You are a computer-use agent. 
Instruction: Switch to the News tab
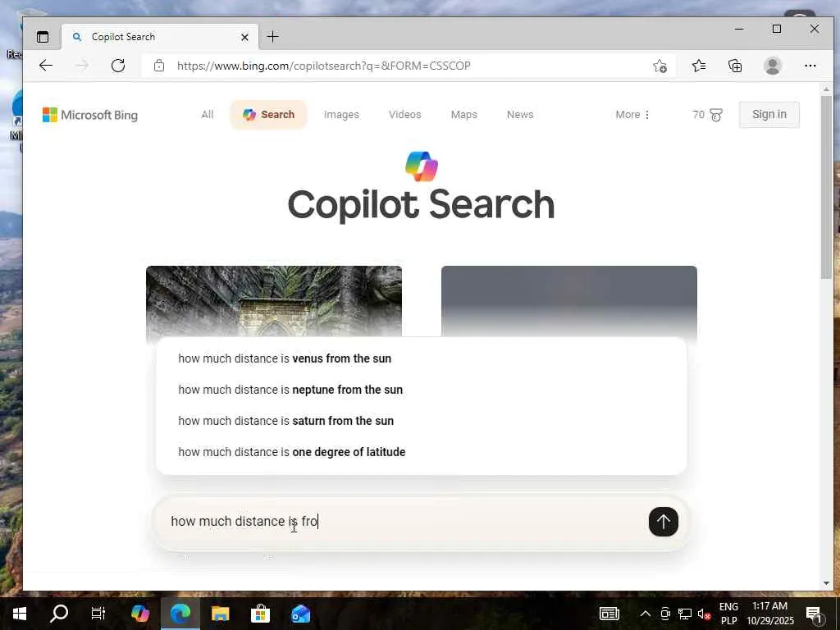pos(520,114)
